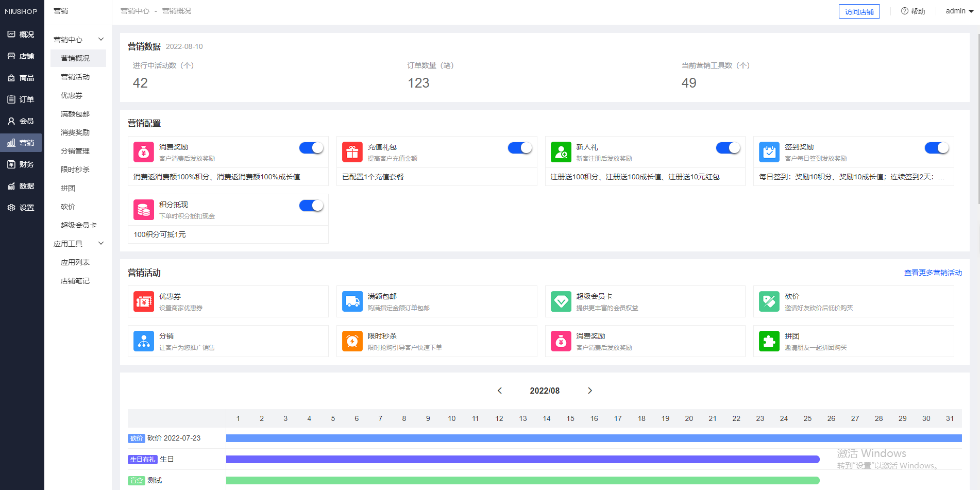Screen dimensions: 980x490
Task: Open 查看更多营销活动 link
Action: coord(932,273)
